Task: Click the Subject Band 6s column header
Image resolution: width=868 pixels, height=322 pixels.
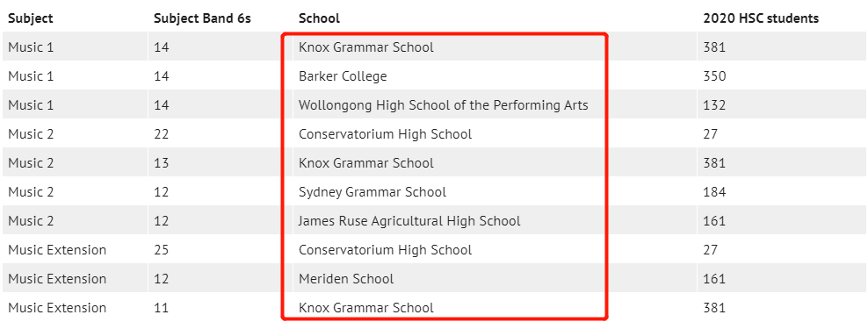Action: click(x=202, y=18)
